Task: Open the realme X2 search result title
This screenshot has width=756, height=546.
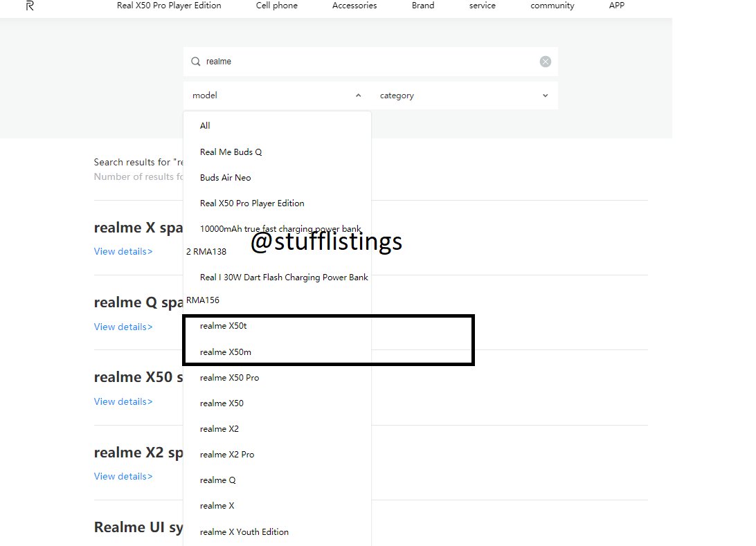Action: [138, 453]
